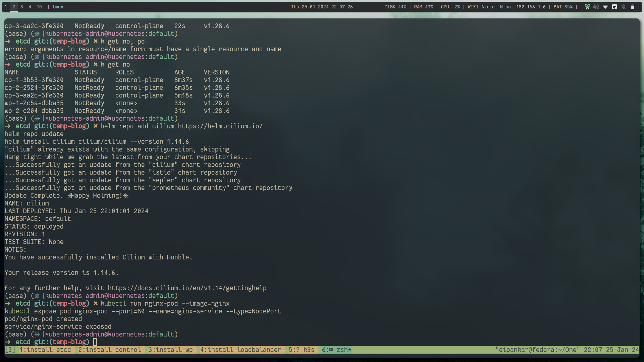Click age value 8m37s

tap(183, 80)
